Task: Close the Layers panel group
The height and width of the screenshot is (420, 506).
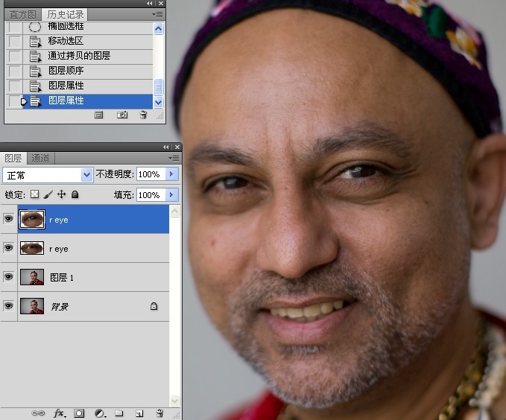Action: pyautogui.click(x=177, y=147)
